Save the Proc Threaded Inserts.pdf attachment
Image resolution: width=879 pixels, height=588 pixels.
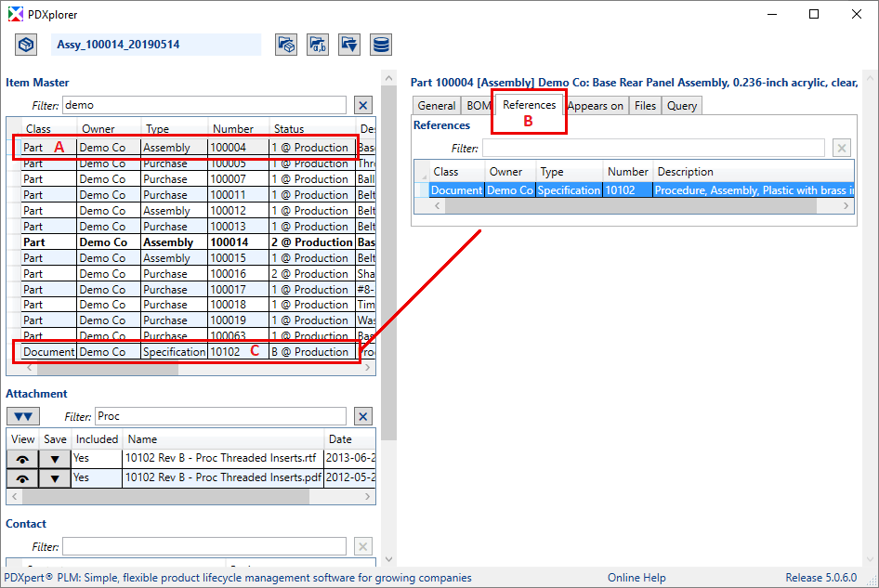55,478
